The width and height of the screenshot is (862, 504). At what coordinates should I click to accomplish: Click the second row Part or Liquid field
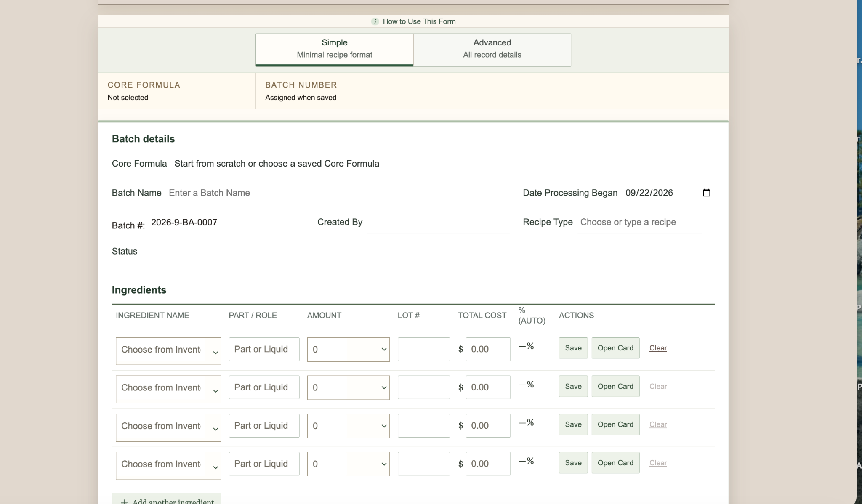[264, 387]
